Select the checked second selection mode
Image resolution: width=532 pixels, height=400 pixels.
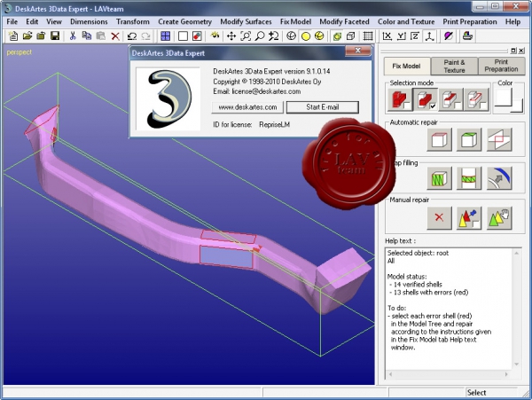click(425, 99)
